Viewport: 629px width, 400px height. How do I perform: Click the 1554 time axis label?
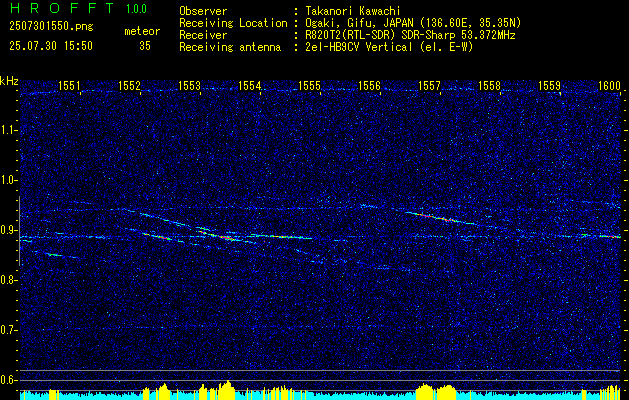tap(250, 85)
